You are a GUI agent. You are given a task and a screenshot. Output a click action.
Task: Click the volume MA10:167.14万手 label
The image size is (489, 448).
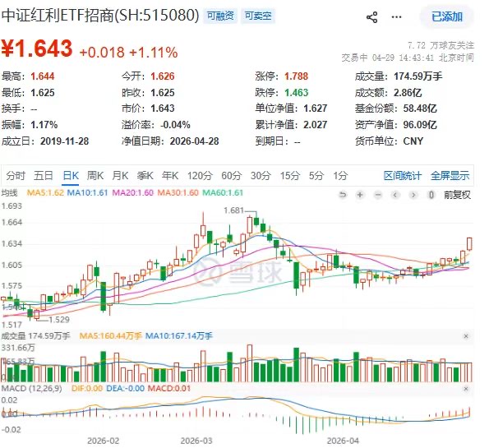pyautogui.click(x=179, y=336)
